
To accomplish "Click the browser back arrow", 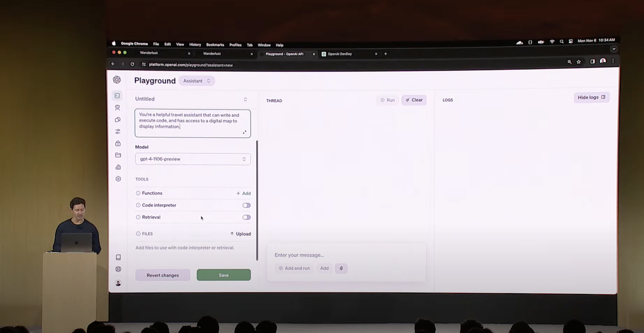I will [113, 64].
